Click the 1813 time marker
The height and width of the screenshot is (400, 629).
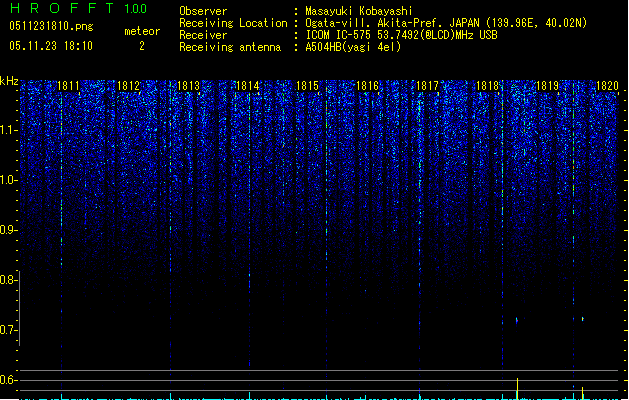click(188, 86)
